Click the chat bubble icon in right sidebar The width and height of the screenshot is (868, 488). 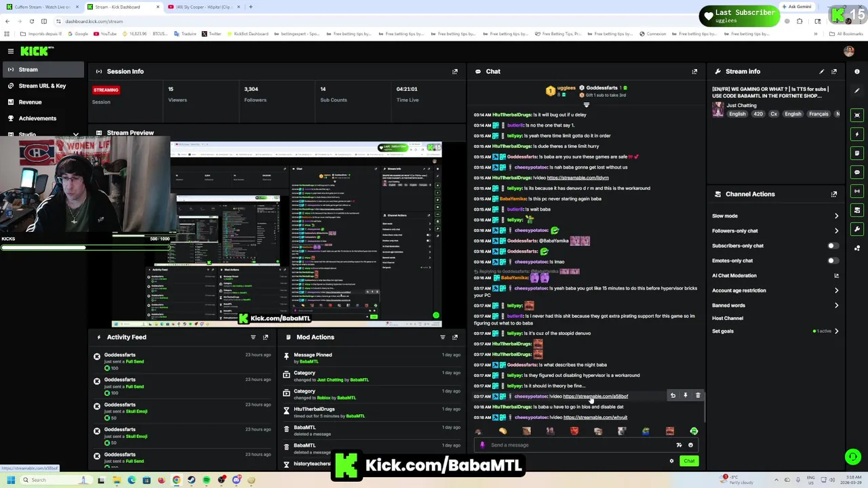[x=857, y=172]
